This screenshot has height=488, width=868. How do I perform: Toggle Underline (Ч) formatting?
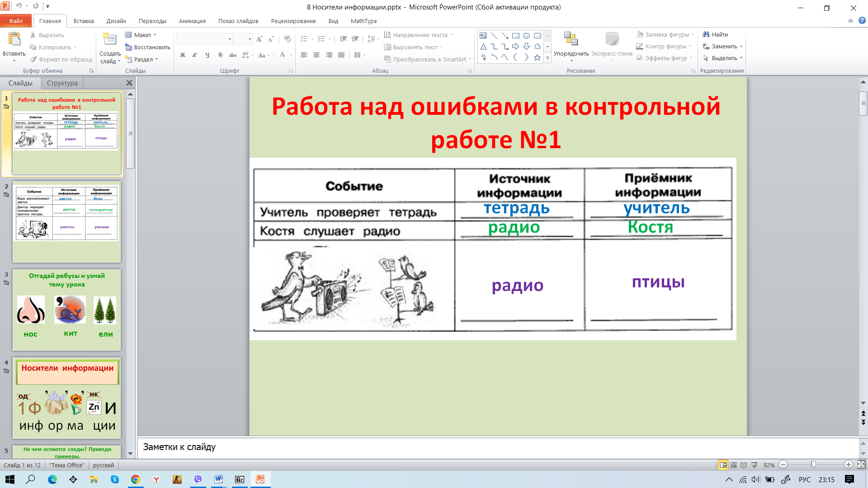[x=207, y=55]
